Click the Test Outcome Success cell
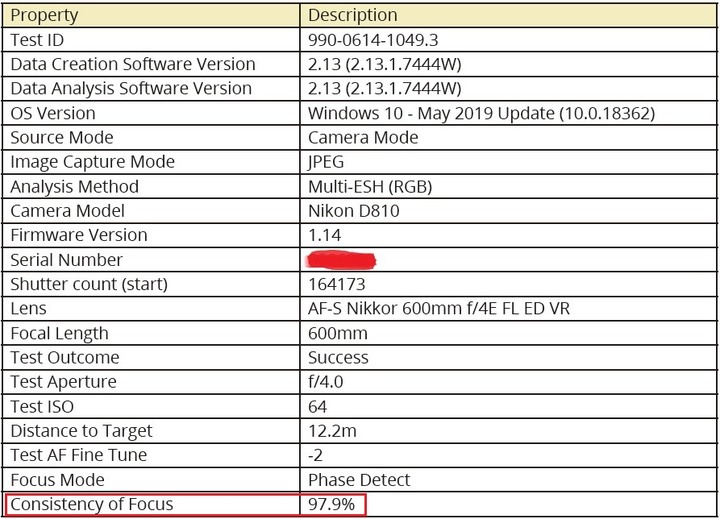This screenshot has width=720, height=519. pos(508,357)
